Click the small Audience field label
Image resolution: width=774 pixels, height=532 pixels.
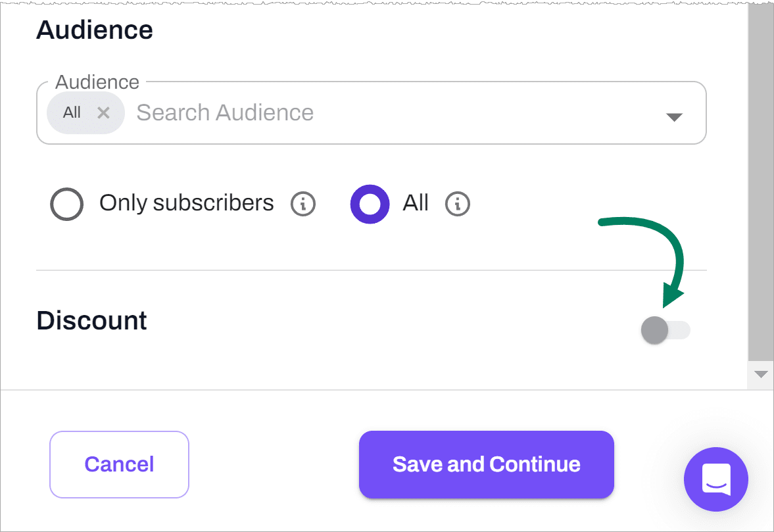tap(97, 82)
